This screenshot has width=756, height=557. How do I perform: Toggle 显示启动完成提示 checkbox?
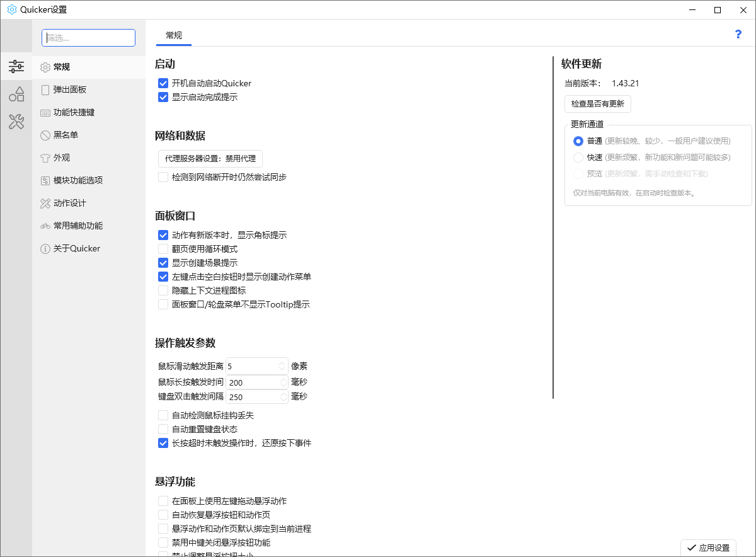[x=163, y=97]
